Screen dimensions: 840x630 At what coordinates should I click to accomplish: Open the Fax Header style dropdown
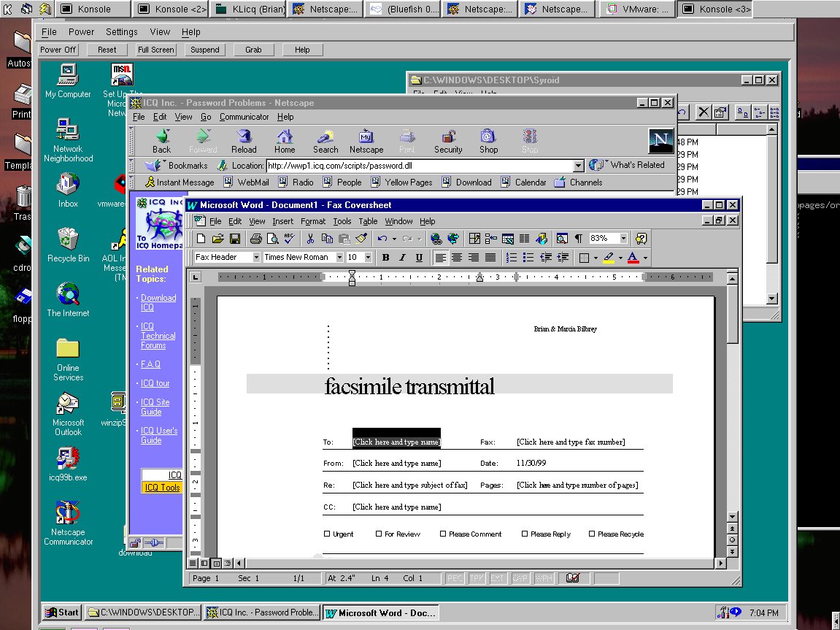(x=256, y=258)
